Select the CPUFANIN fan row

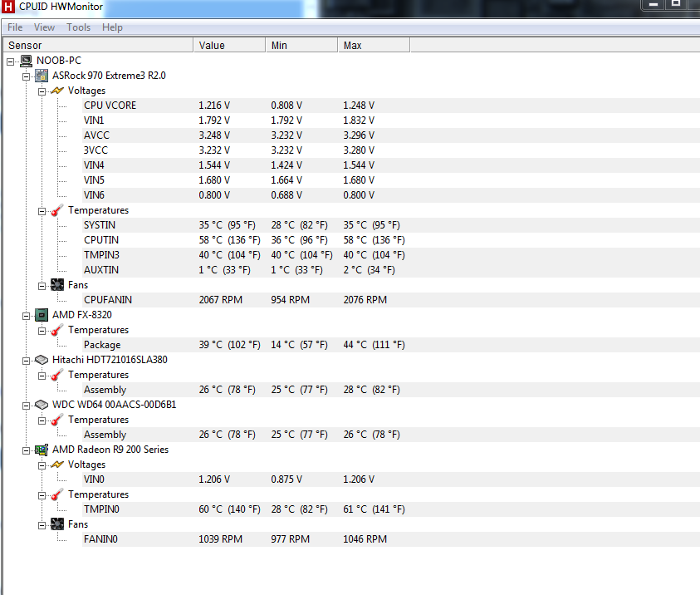click(391, 300)
